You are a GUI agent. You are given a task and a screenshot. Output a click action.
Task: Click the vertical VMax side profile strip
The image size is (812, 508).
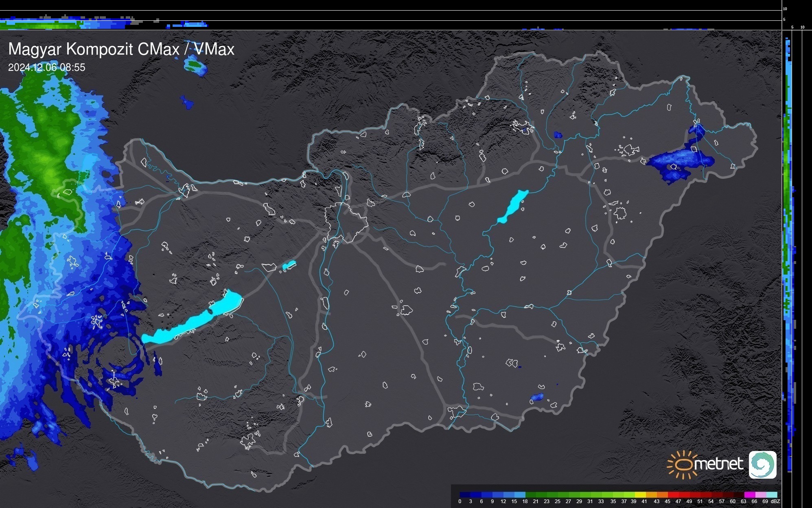788,244
